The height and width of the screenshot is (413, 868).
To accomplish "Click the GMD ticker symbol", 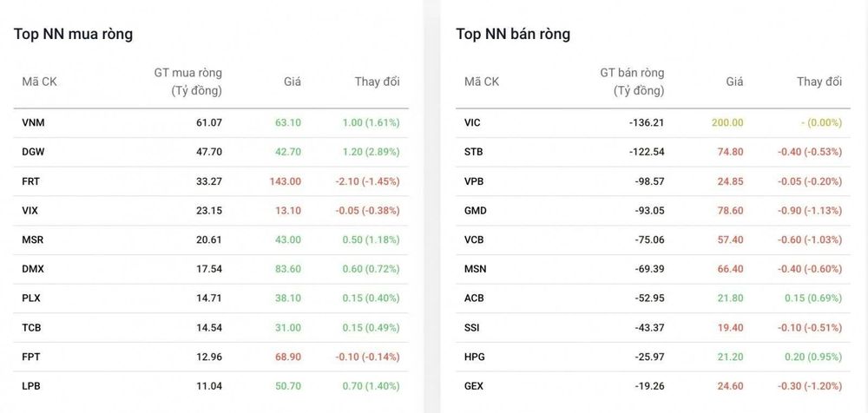I will tap(475, 210).
